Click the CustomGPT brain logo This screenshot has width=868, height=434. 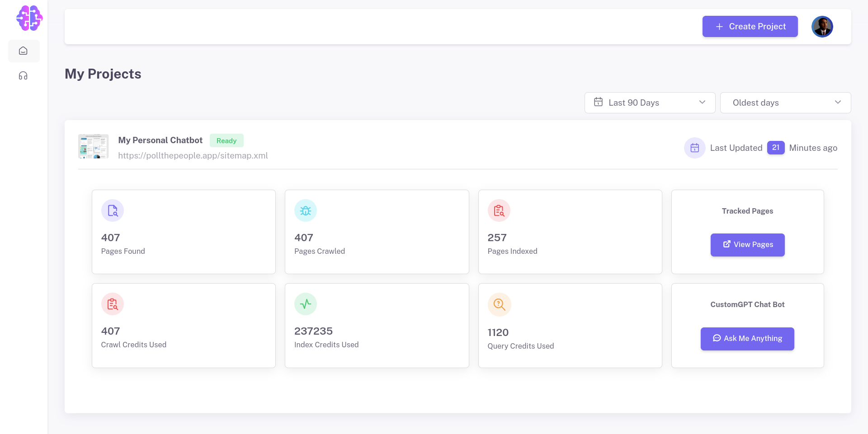tap(29, 18)
